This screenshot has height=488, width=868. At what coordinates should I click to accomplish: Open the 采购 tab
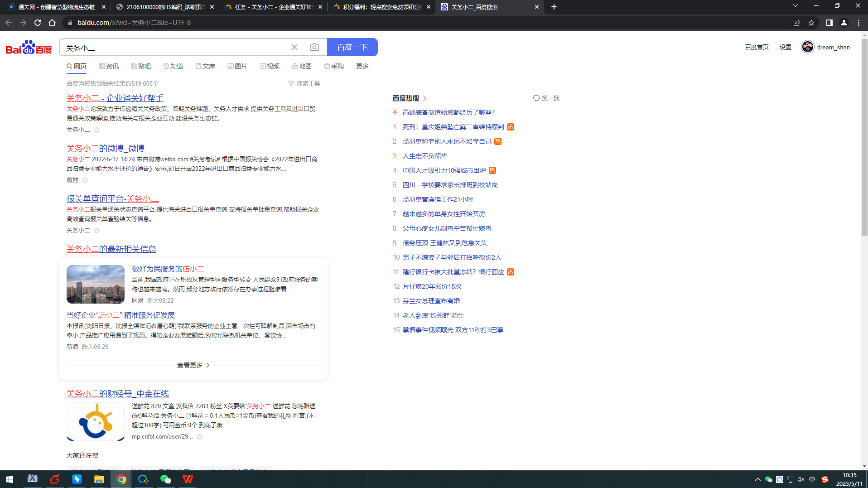[334, 66]
